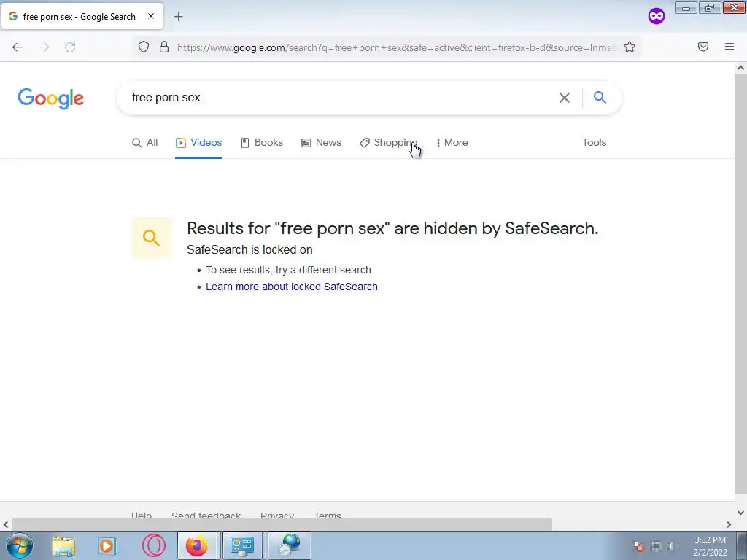The width and height of the screenshot is (747, 560).
Task: Open the Windows Start menu
Action: [x=20, y=545]
